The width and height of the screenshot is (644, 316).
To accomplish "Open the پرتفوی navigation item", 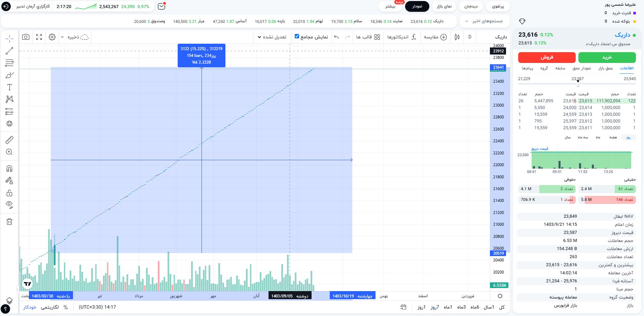I will click(498, 6).
